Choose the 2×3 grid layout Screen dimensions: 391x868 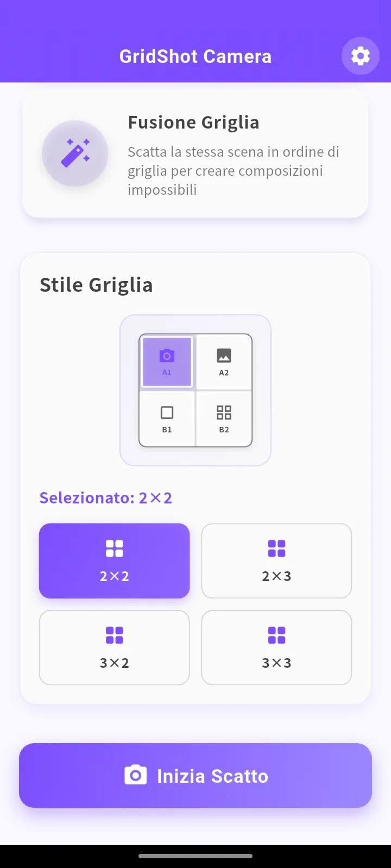point(276,561)
